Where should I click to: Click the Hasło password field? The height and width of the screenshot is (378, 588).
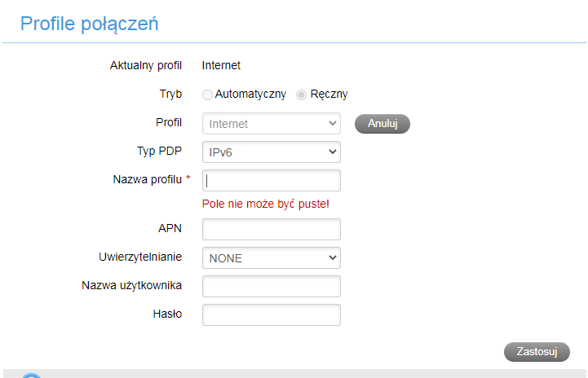(x=271, y=314)
